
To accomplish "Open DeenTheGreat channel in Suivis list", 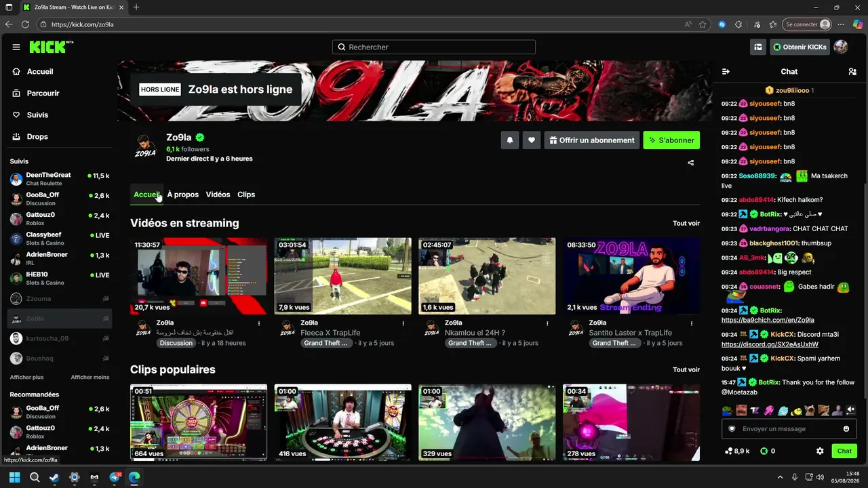I will point(60,179).
